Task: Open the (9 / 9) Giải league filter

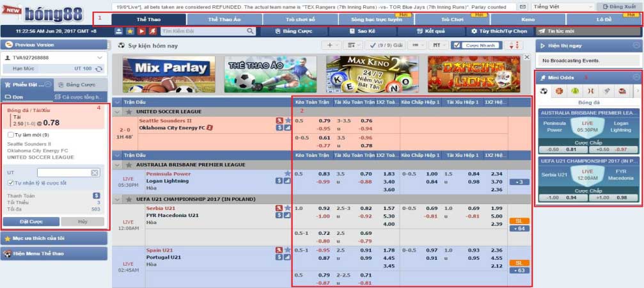Action: pyautogui.click(x=386, y=45)
